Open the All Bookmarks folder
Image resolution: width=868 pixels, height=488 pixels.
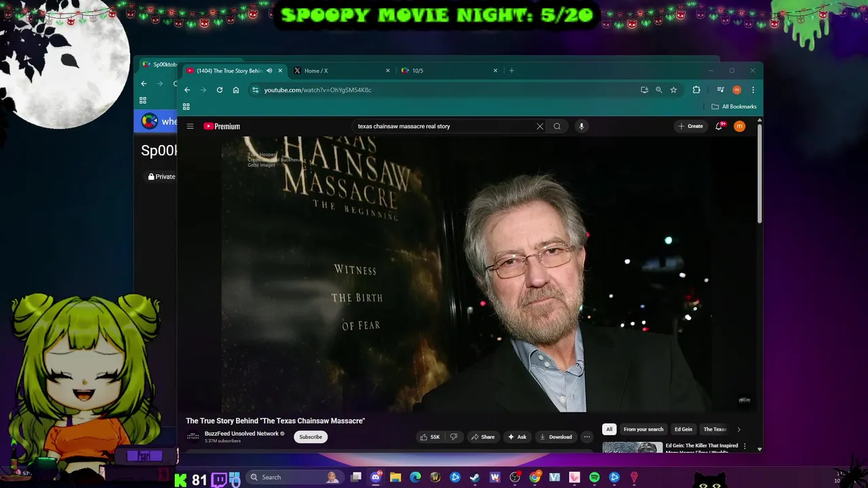tap(734, 106)
